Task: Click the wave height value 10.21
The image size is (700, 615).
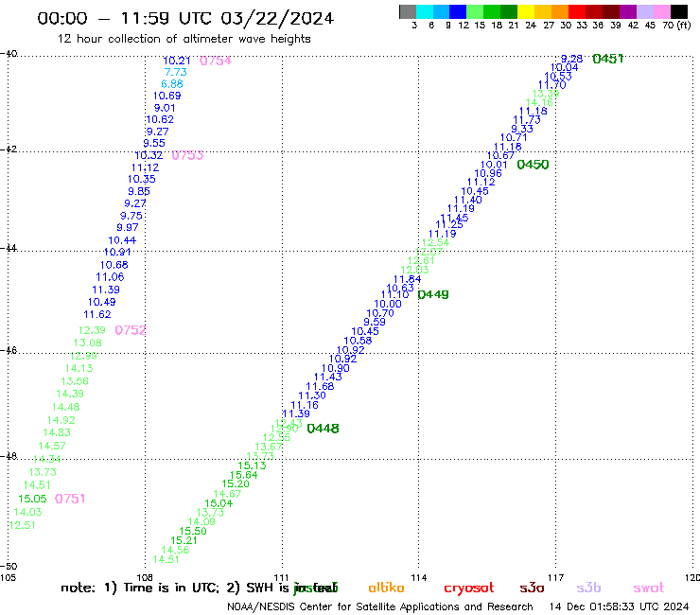Action: (177, 61)
